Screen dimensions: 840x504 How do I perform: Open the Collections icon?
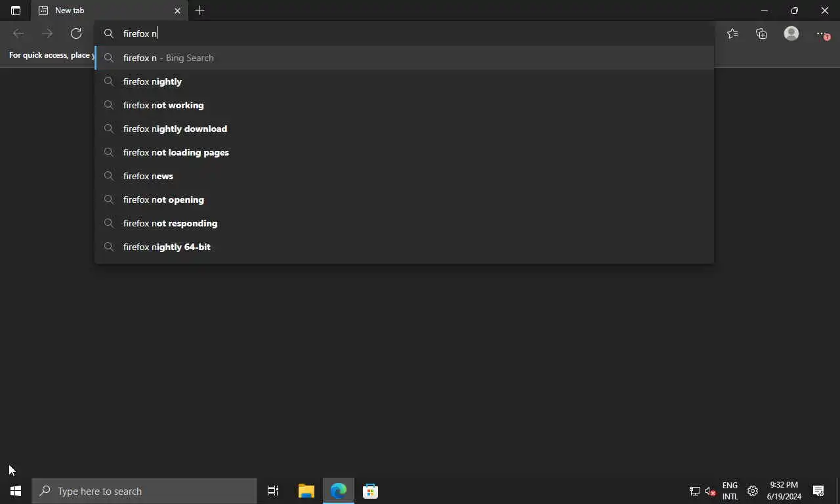[761, 33]
